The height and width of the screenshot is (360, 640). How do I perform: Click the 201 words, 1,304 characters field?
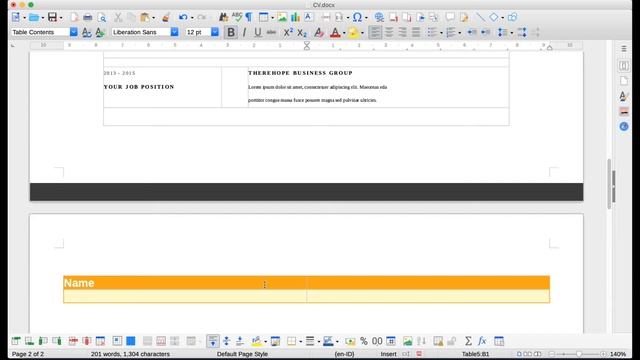pos(130,354)
